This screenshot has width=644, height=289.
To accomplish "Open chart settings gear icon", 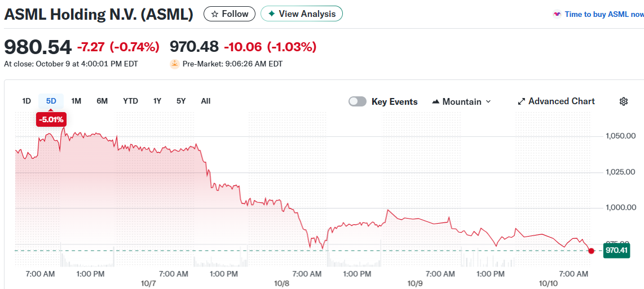I will 623,101.
